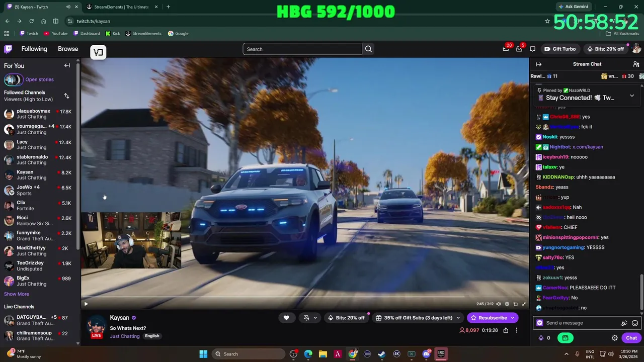Click the x.com/kaysan link in the chat
Viewport: 644px width, 362px height.
[588, 147]
